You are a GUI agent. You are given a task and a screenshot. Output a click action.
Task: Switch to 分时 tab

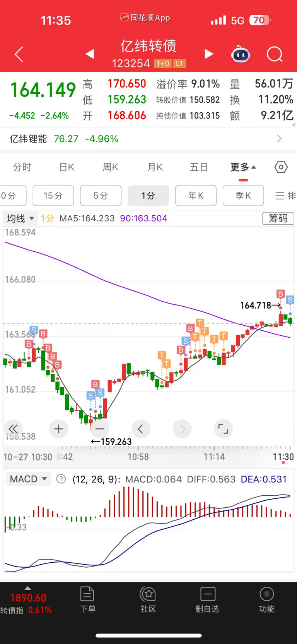22,167
